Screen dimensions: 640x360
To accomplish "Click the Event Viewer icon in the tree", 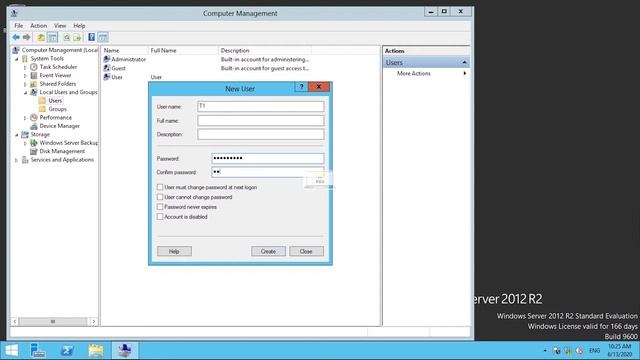I will click(x=34, y=76).
